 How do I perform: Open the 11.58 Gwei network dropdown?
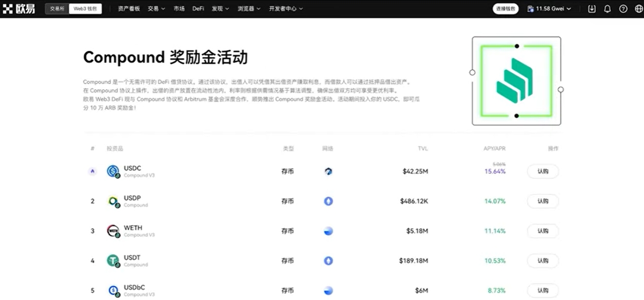click(549, 9)
